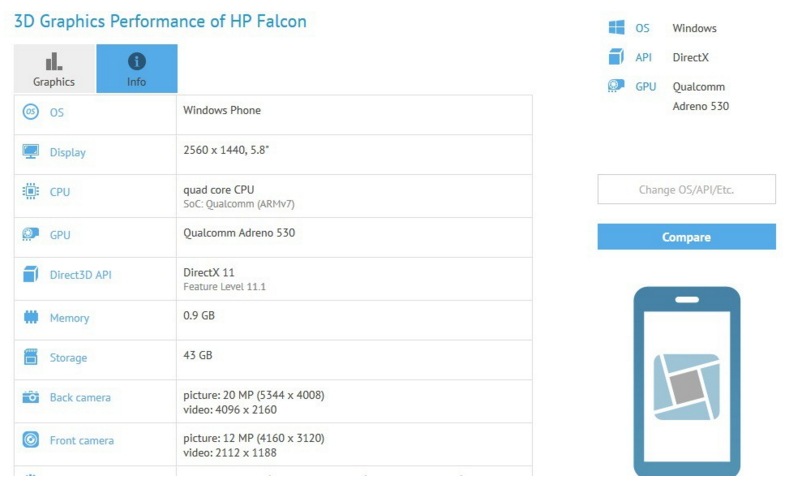Click the Windows logo icon in sidebar
Screen dimensions: 787x490
pos(616,28)
